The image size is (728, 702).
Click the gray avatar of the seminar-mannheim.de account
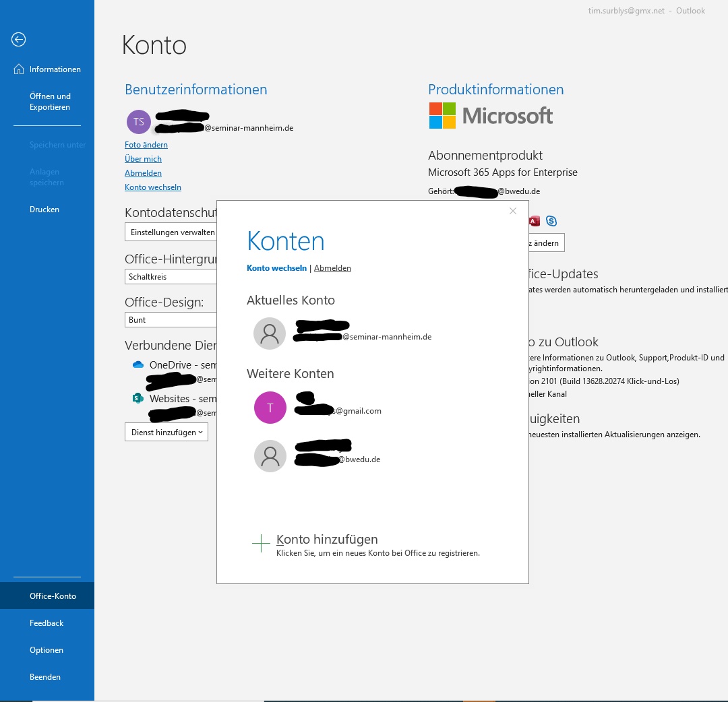pos(269,333)
